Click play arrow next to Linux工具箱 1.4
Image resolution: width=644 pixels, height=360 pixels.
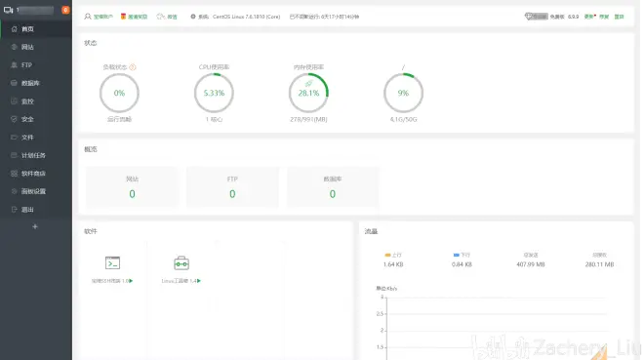pyautogui.click(x=199, y=281)
